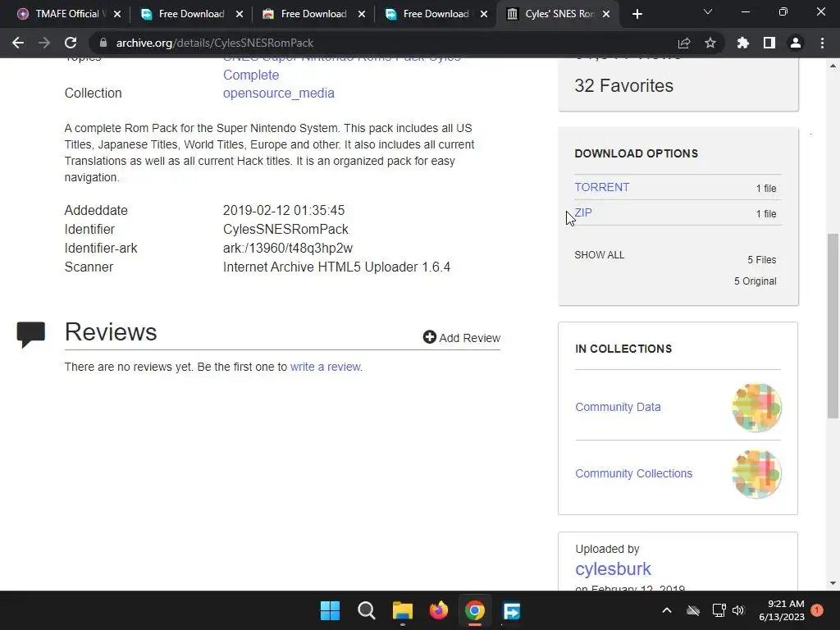Click the archive.org address bar URL
Viewport: 840px width, 630px height.
(x=215, y=43)
